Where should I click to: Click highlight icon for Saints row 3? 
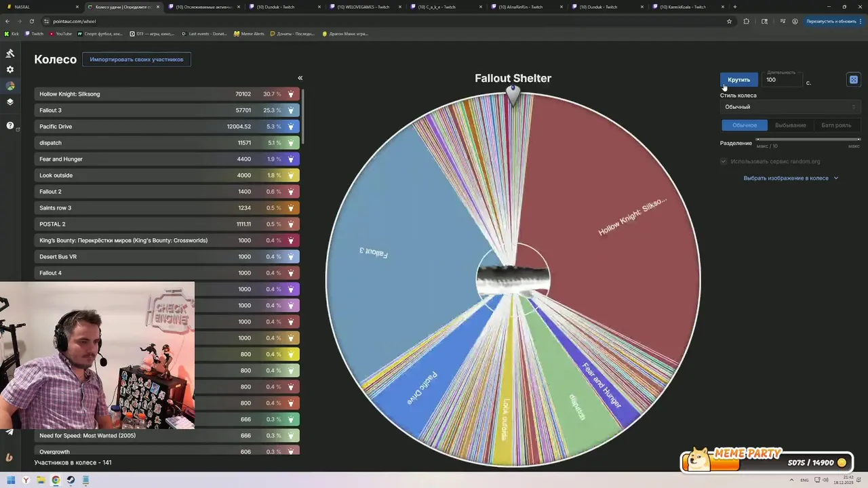(291, 208)
